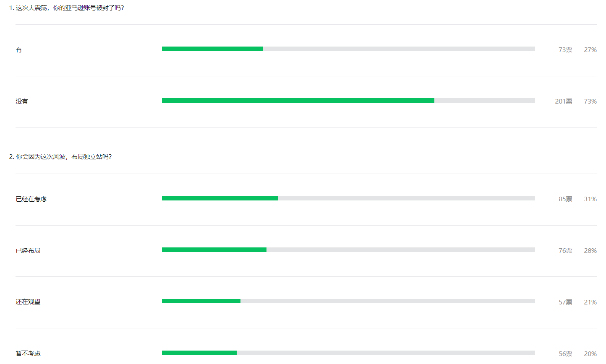Select the "已经在考虑" option label
Image resolution: width=606 pixels, height=364 pixels.
31,199
